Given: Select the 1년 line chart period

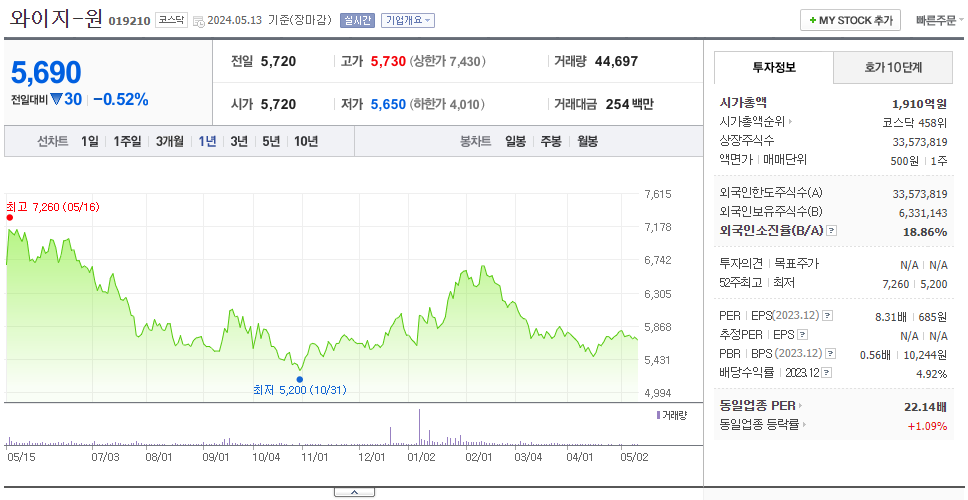Looking at the screenshot, I should click(207, 141).
